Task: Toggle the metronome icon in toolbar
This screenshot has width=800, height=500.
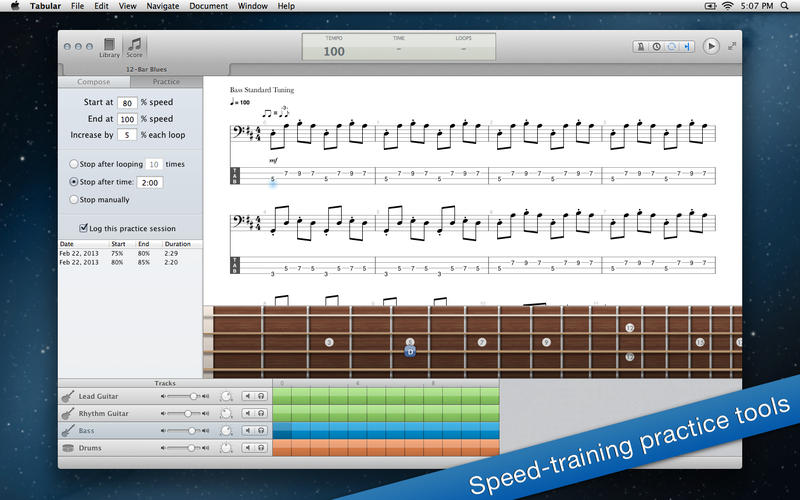Action: click(641, 46)
